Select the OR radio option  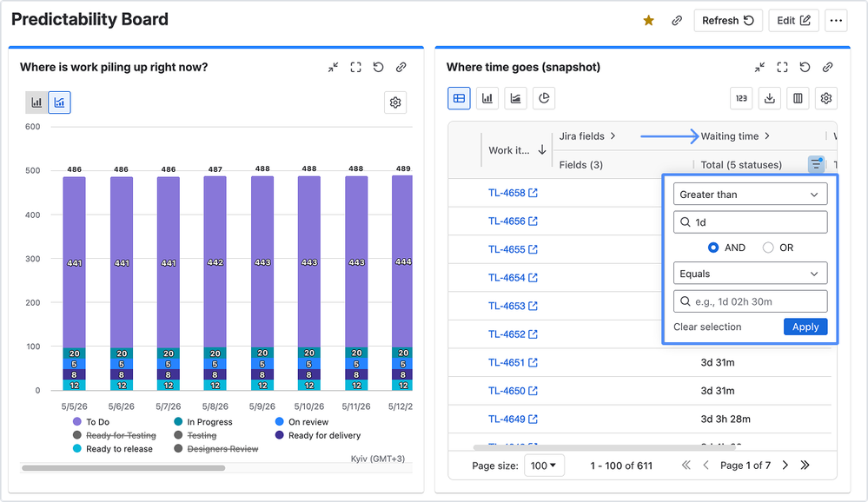click(x=768, y=248)
